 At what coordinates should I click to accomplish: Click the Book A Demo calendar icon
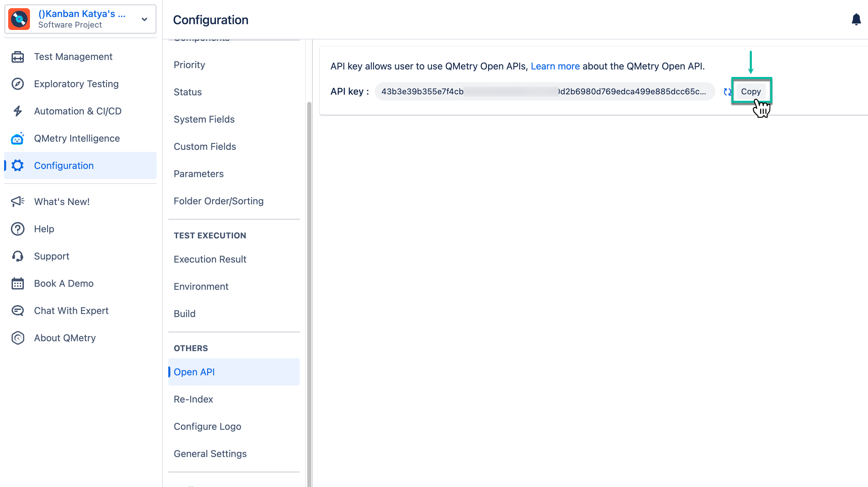17,283
